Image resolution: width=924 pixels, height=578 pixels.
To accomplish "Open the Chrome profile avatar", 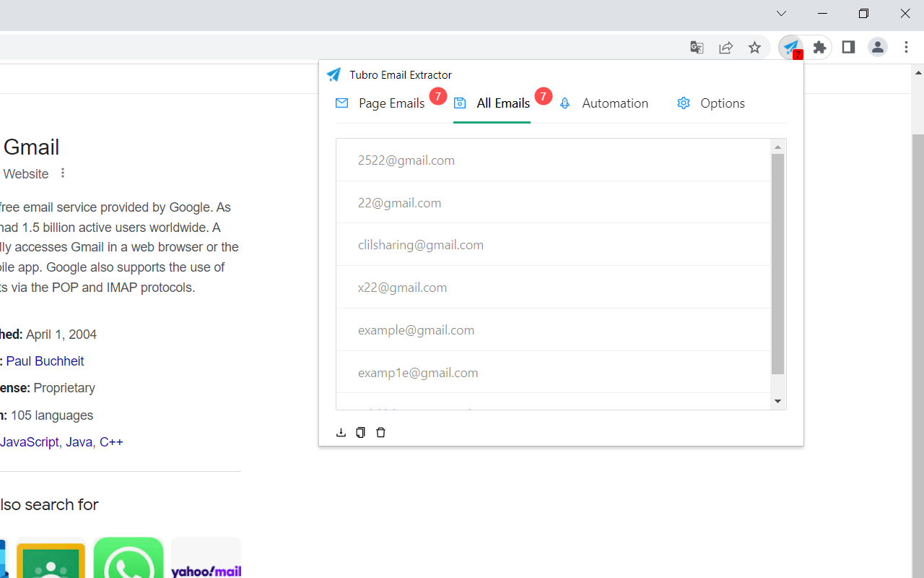I will (877, 48).
